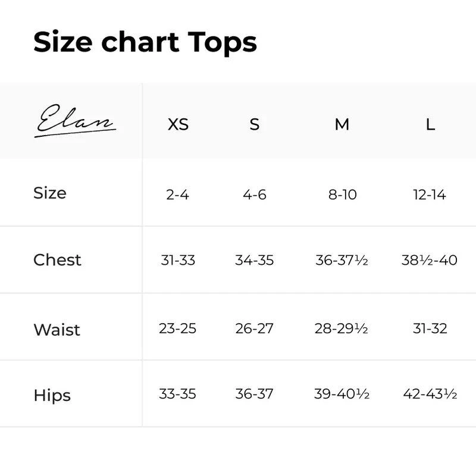
Task: Click the 12-14 size value
Action: coord(430,195)
